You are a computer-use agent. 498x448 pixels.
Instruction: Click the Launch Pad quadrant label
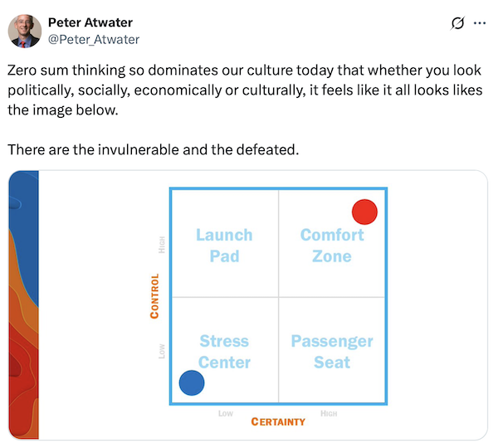point(224,246)
